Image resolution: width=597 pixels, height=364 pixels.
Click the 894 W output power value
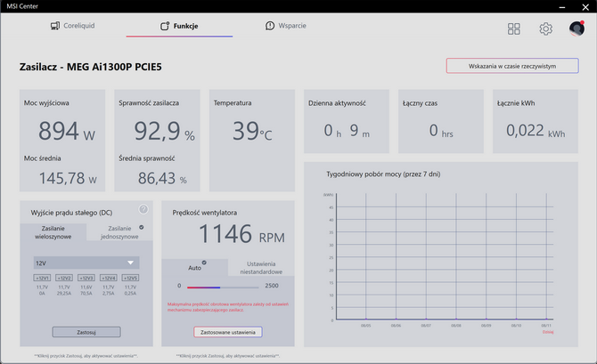[67, 131]
